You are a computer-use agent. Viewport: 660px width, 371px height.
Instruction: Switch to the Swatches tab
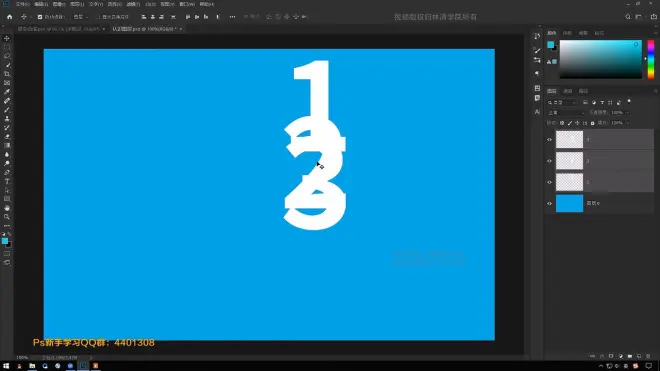[x=567, y=33]
